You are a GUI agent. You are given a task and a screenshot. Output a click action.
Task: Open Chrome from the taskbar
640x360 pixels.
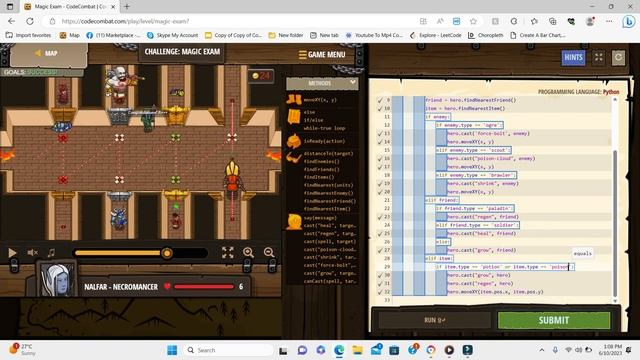point(431,350)
